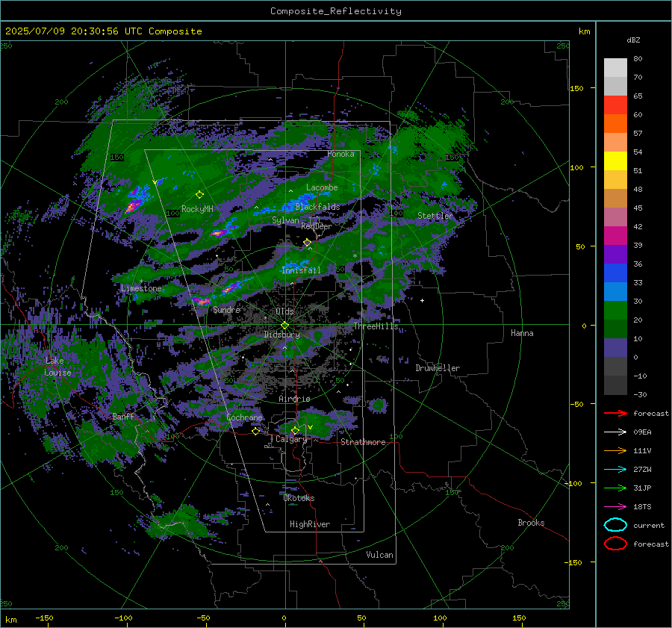Click the Didsbury city label
The height and width of the screenshot is (628, 672).
(x=281, y=335)
